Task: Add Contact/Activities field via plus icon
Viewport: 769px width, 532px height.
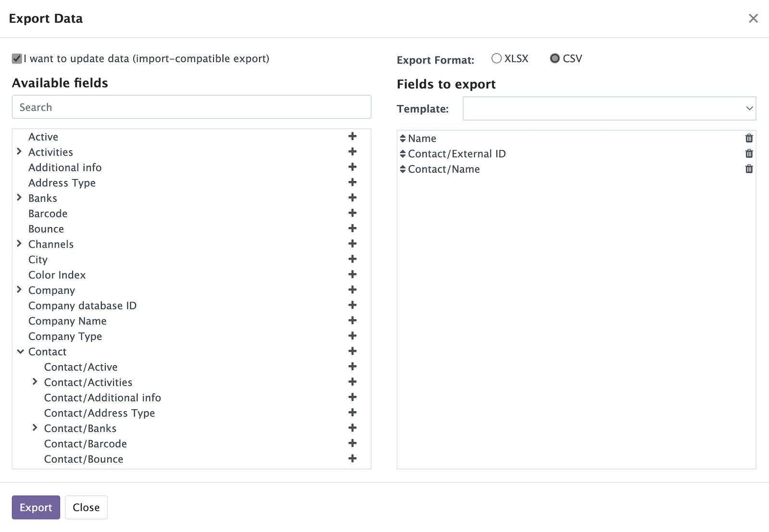Action: [352, 382]
